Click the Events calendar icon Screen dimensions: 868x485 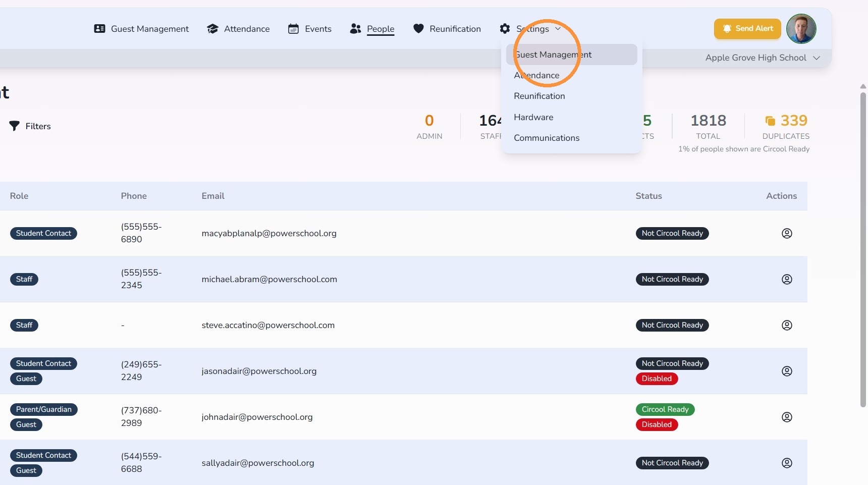coord(293,29)
